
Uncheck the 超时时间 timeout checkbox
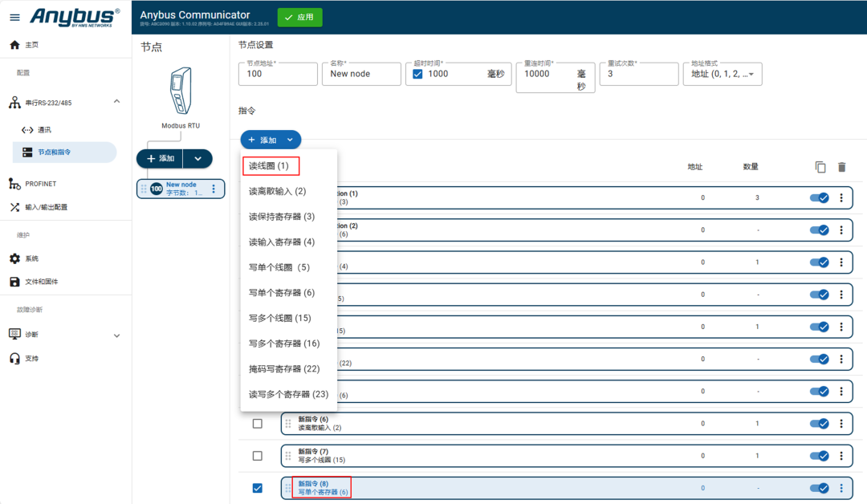click(418, 73)
